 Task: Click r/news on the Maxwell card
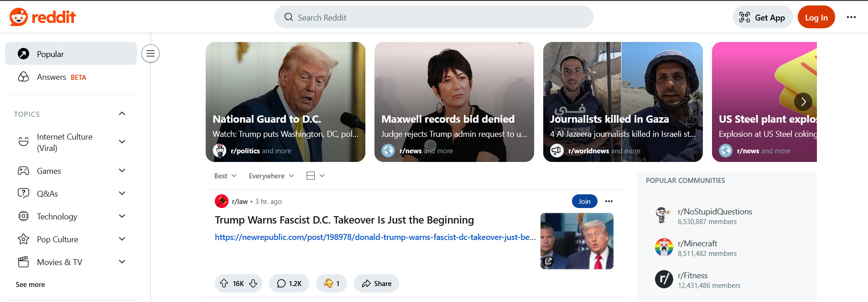tap(411, 151)
